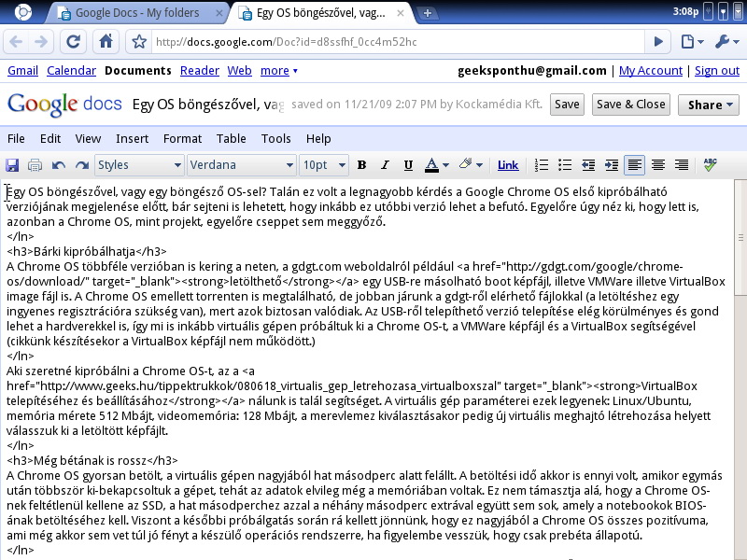The image size is (747, 560).
Task: Click the Save & Close button
Action: (630, 105)
